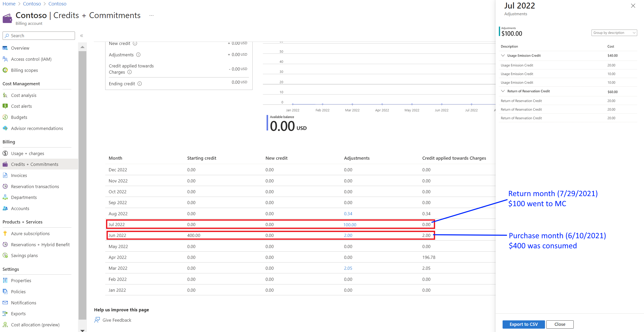Image resolution: width=644 pixels, height=332 pixels.
Task: Click the Azure subscriptions key icon
Action: coord(5,233)
